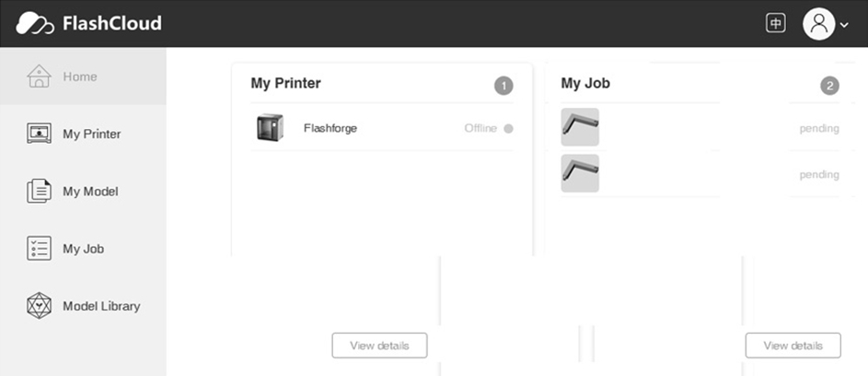This screenshot has height=376, width=868.
Task: Select the Flashforge printer image icon
Action: pyautogui.click(x=270, y=127)
